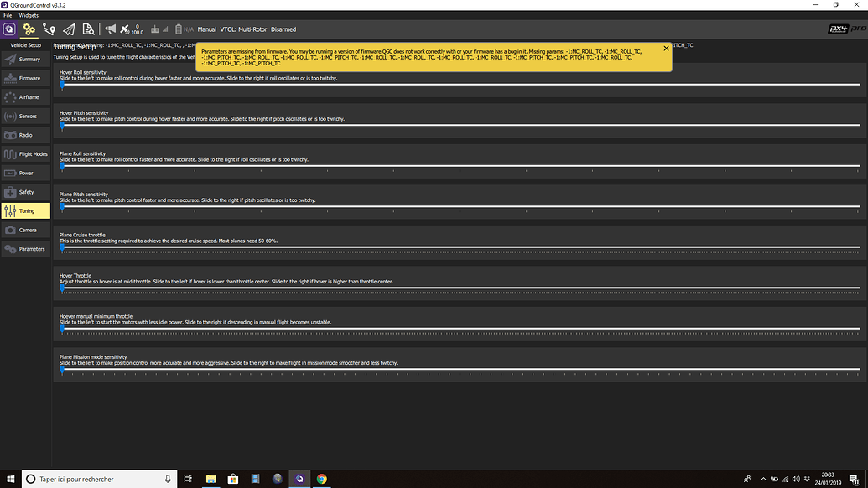Open Microsoft Store from the taskbar
This screenshot has width=868, height=488.
[x=233, y=479]
